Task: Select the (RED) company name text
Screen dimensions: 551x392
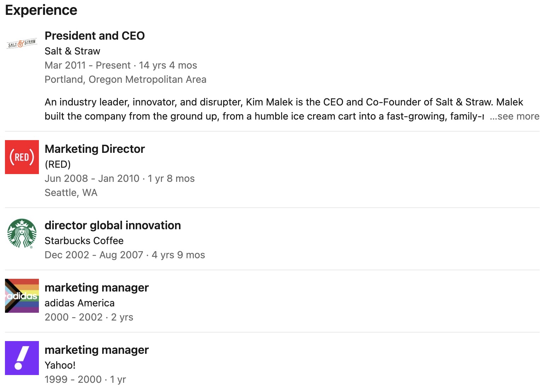Action: (x=58, y=165)
